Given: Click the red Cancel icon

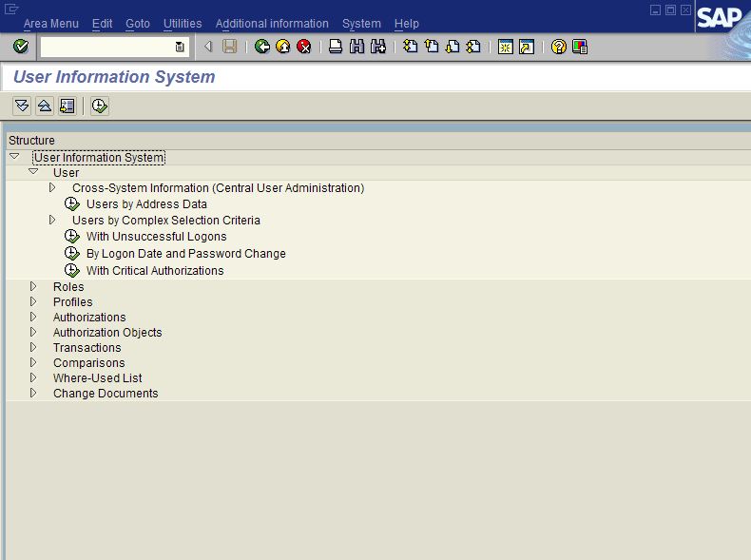Looking at the screenshot, I should point(303,47).
